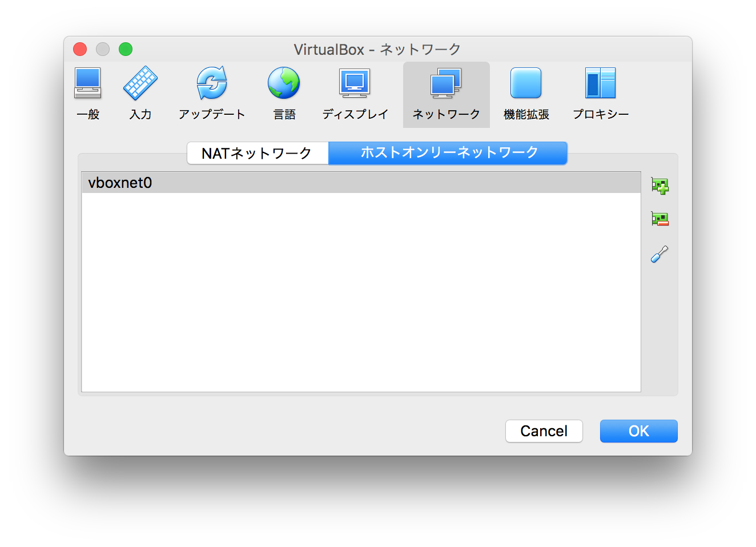Switch to the ホストオンリーネットワーク tab
756x547 pixels.
pos(448,153)
